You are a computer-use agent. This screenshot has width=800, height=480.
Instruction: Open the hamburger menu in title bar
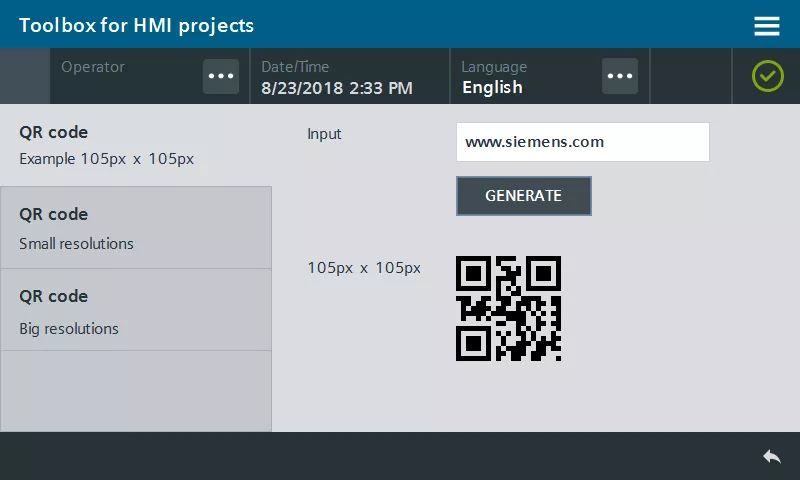(x=767, y=26)
